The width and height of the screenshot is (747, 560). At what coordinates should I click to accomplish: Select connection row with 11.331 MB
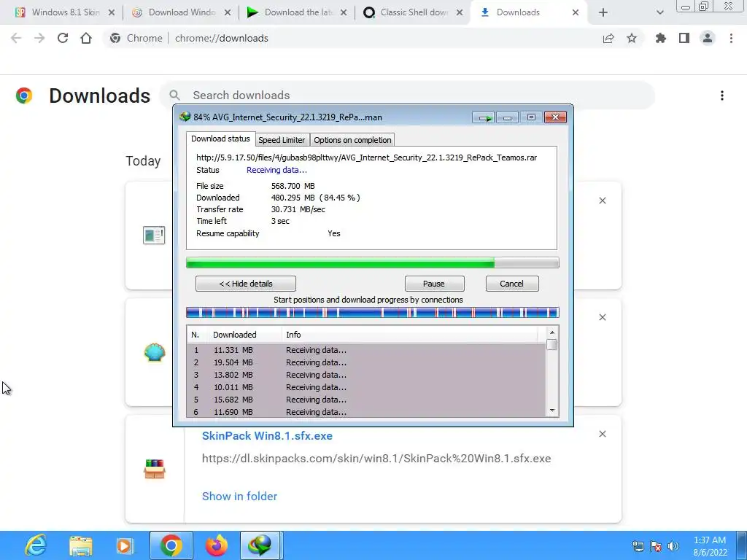tap(366, 350)
